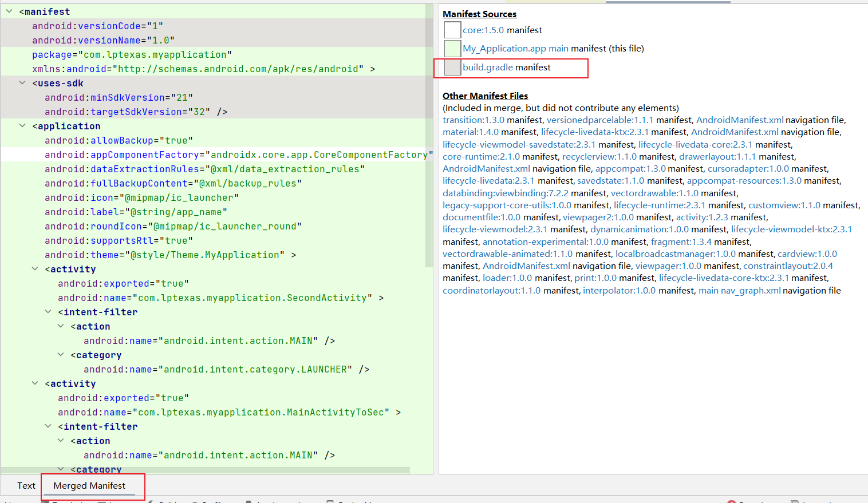Collapse the uses-sdk node
Screen dimensions: 868x503
pos(22,83)
